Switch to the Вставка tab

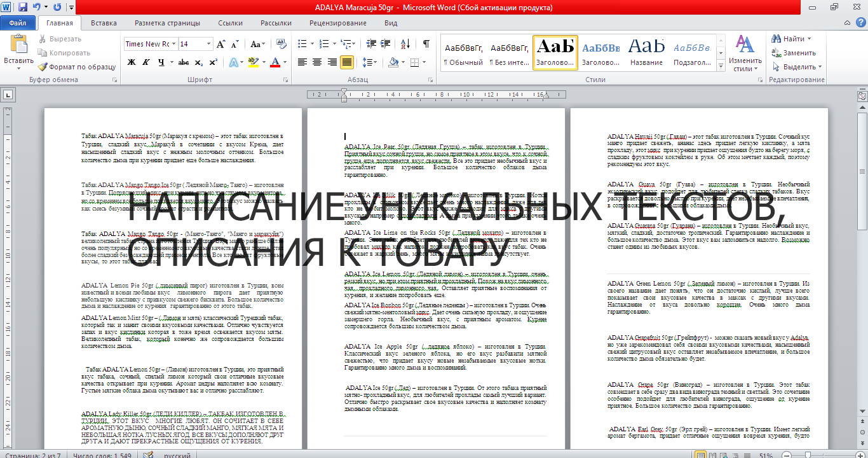[104, 23]
